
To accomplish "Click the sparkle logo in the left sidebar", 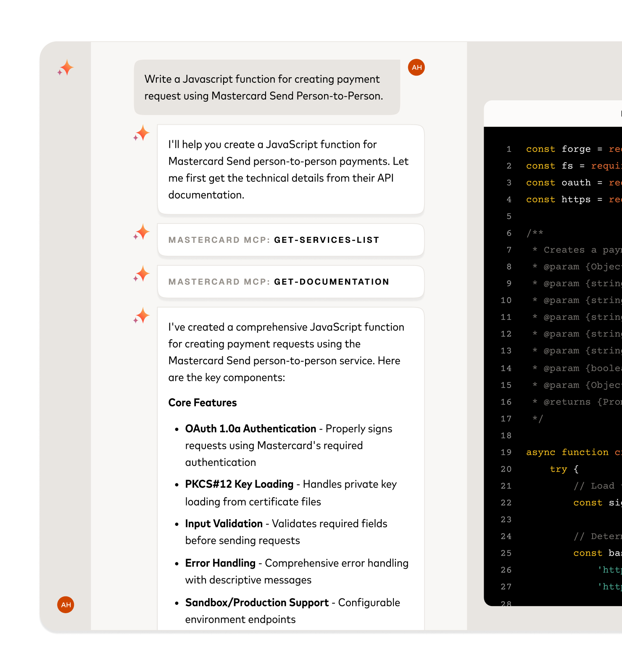I will (66, 68).
